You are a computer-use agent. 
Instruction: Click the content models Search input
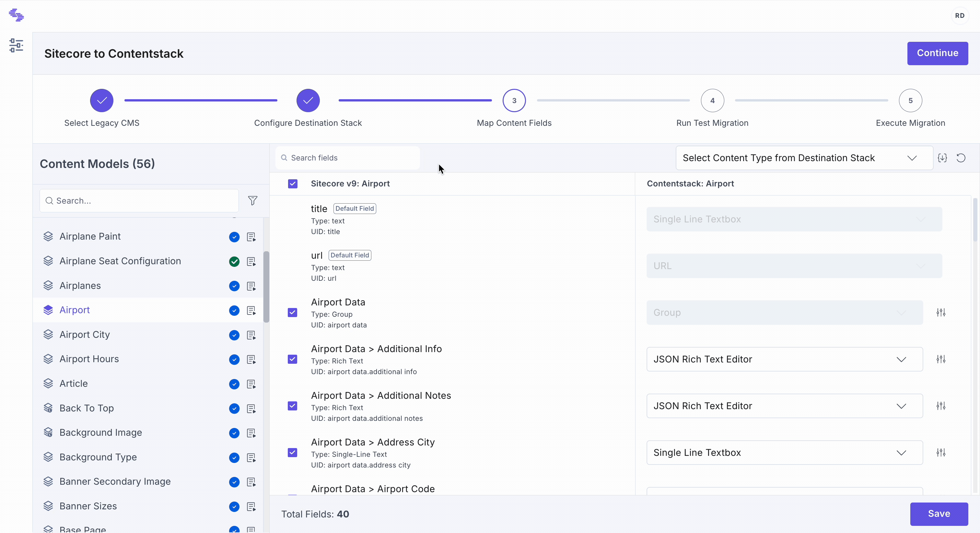[x=139, y=201]
